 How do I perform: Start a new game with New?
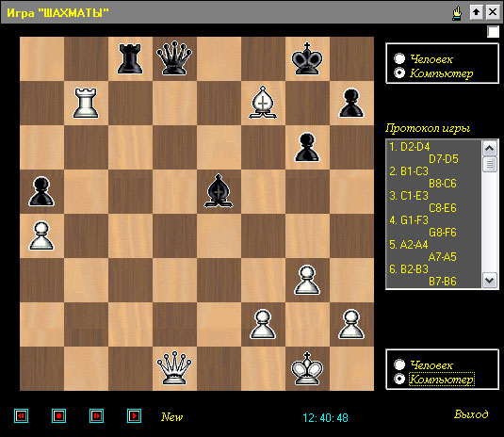pos(172,417)
